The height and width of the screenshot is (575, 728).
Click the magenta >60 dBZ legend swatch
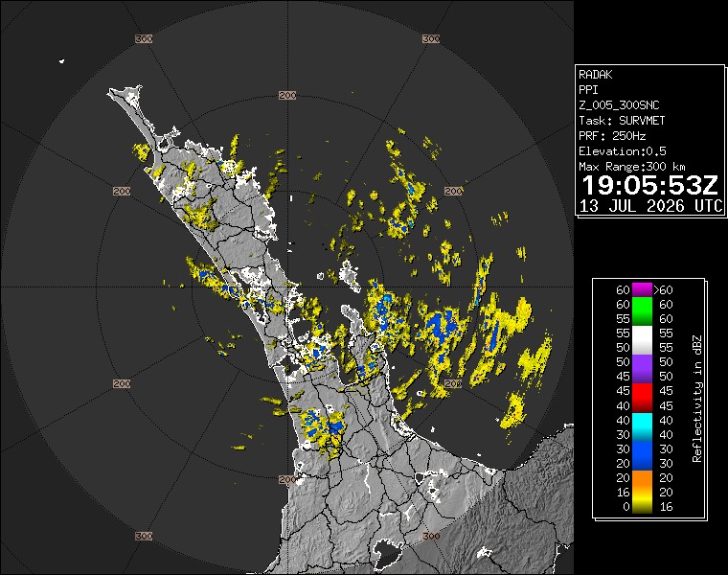click(642, 289)
